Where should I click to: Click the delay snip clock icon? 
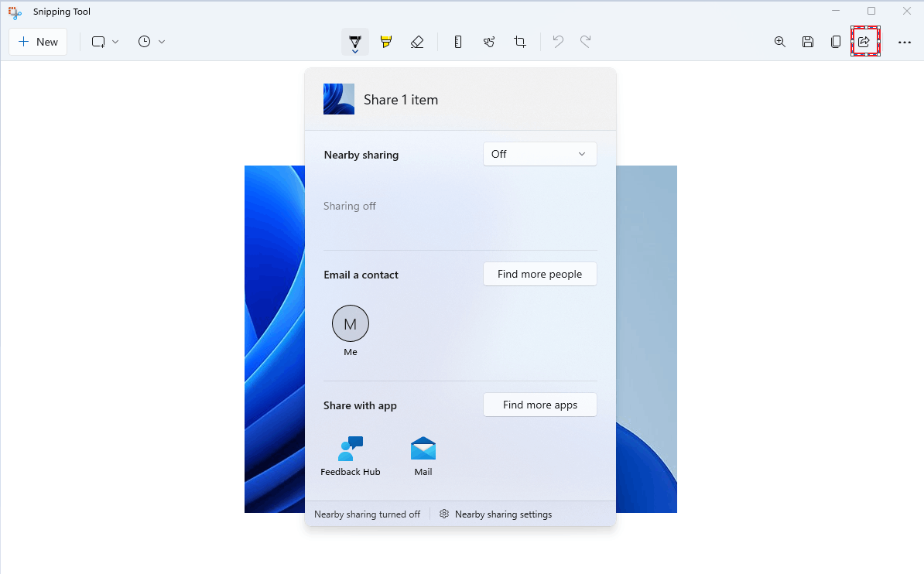click(145, 42)
